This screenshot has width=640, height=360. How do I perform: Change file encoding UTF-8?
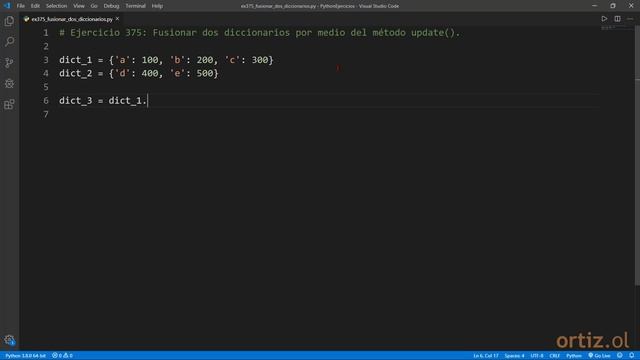pos(537,356)
